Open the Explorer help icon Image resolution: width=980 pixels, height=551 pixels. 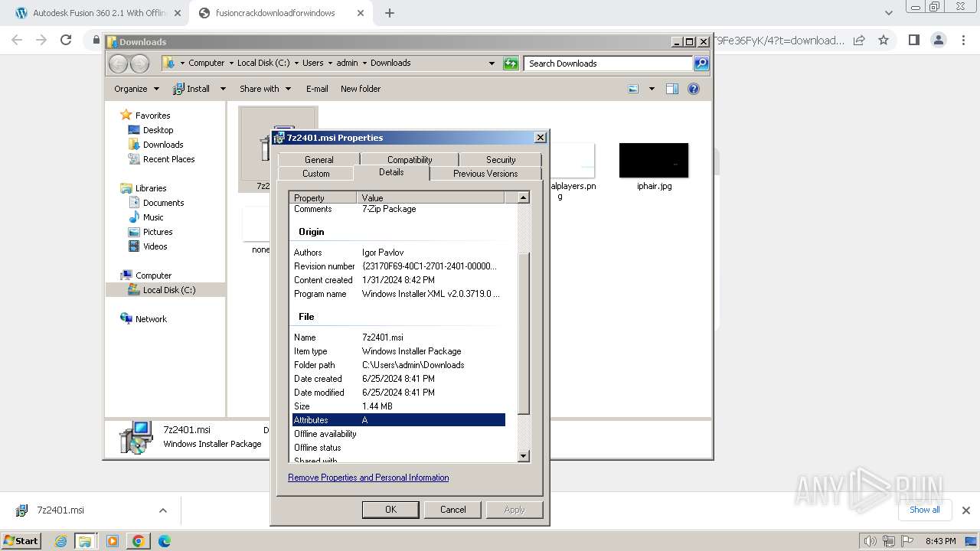coord(694,89)
